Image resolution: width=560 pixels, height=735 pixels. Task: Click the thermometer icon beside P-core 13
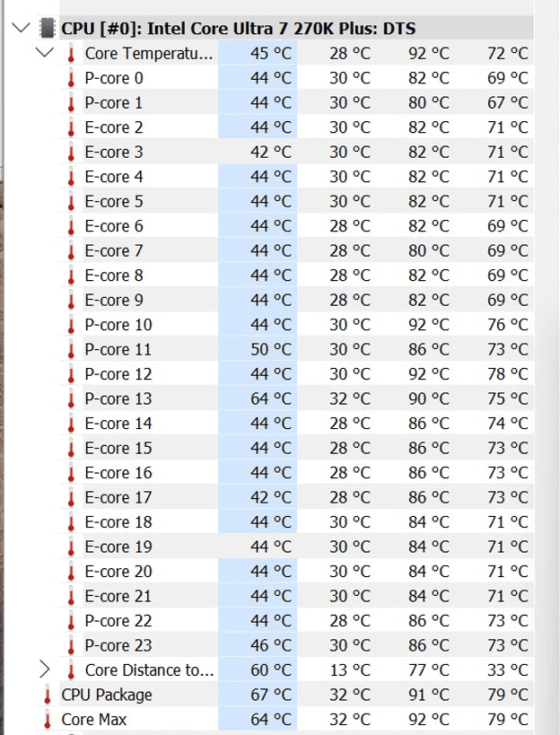tap(71, 398)
